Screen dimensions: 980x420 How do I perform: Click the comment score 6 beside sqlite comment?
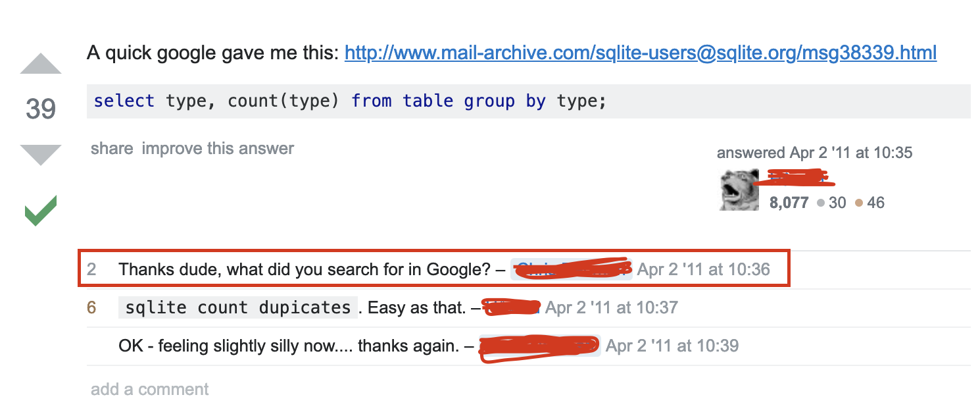point(91,307)
